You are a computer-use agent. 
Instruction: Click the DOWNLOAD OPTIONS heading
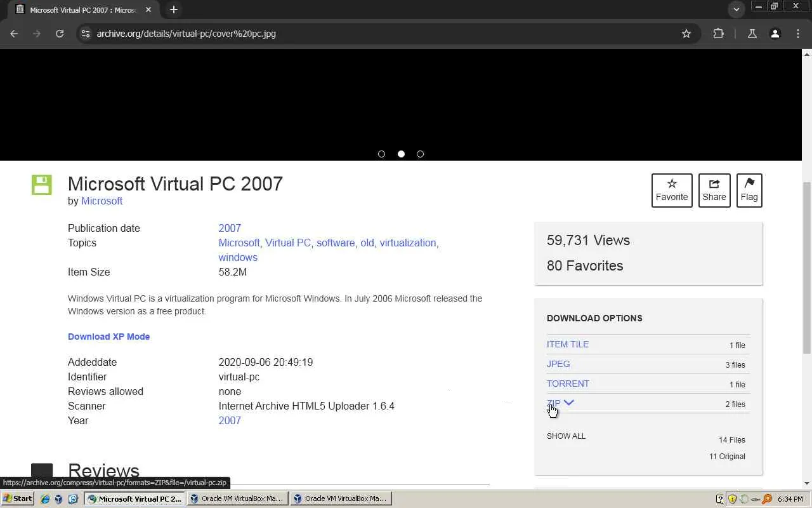coord(594,318)
